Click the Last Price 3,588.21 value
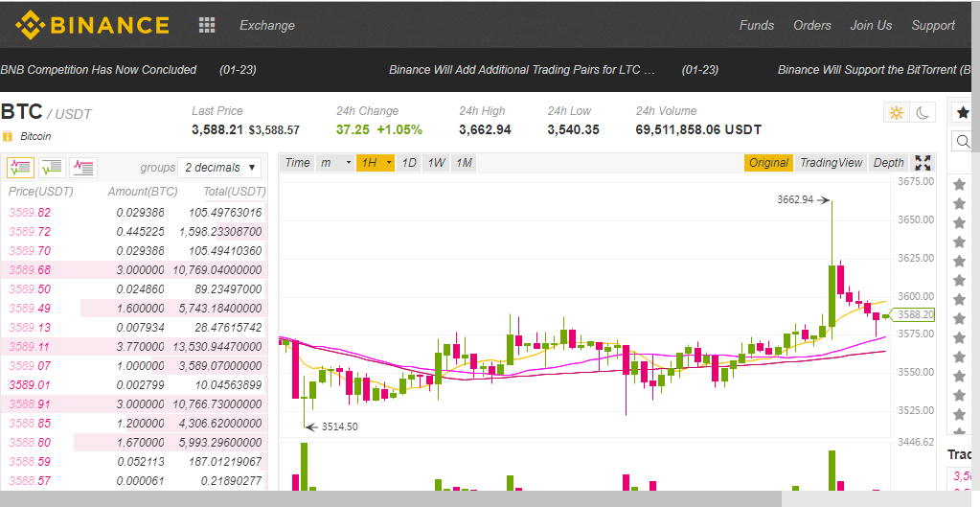980x507 pixels. point(217,129)
